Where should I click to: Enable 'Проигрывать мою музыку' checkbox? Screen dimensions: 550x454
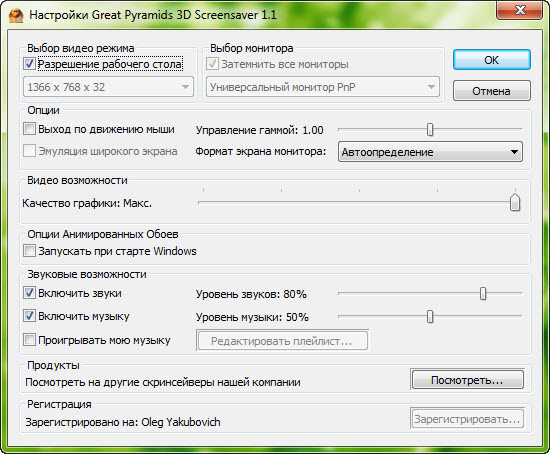coord(29,340)
